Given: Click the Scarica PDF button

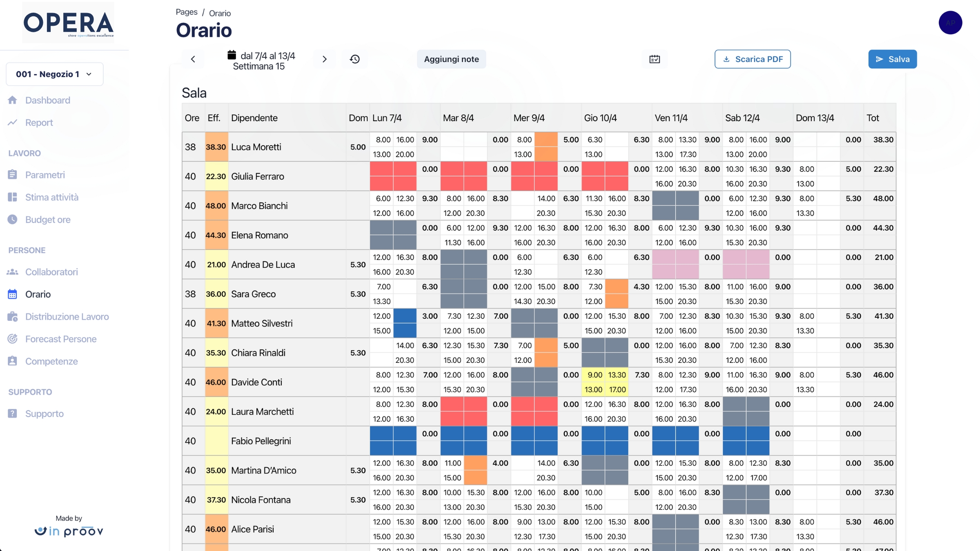Looking at the screenshot, I should point(752,59).
